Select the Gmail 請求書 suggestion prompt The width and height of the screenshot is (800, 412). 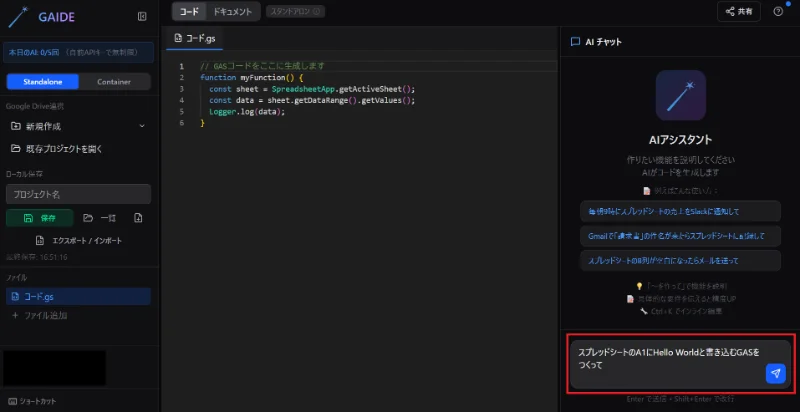(x=679, y=235)
